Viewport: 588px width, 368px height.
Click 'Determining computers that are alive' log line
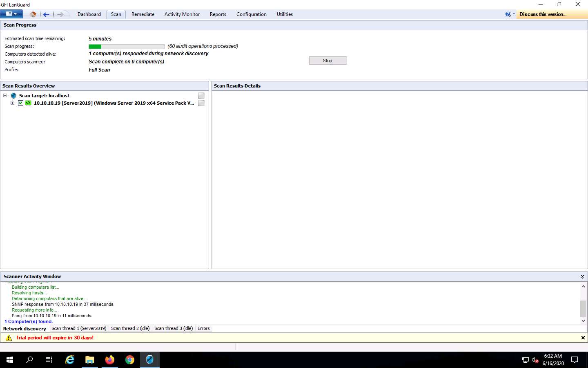point(49,298)
